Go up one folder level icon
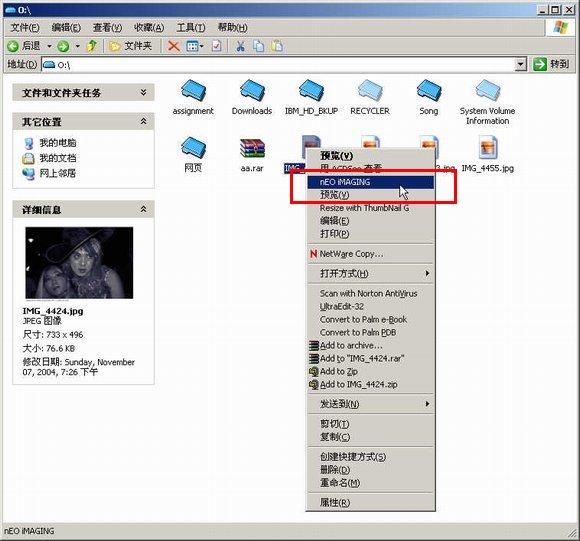Viewport: 580px width, 541px height. pos(91,46)
